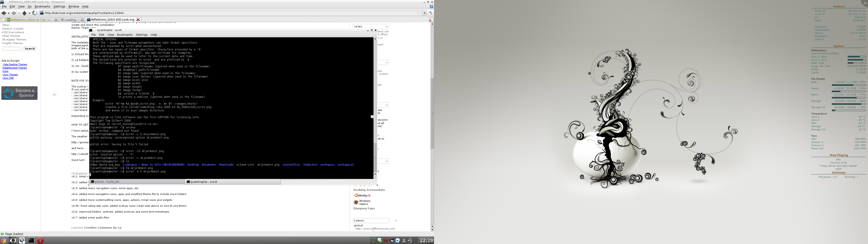
Task: Open Konsole View menu
Action: click(111, 35)
